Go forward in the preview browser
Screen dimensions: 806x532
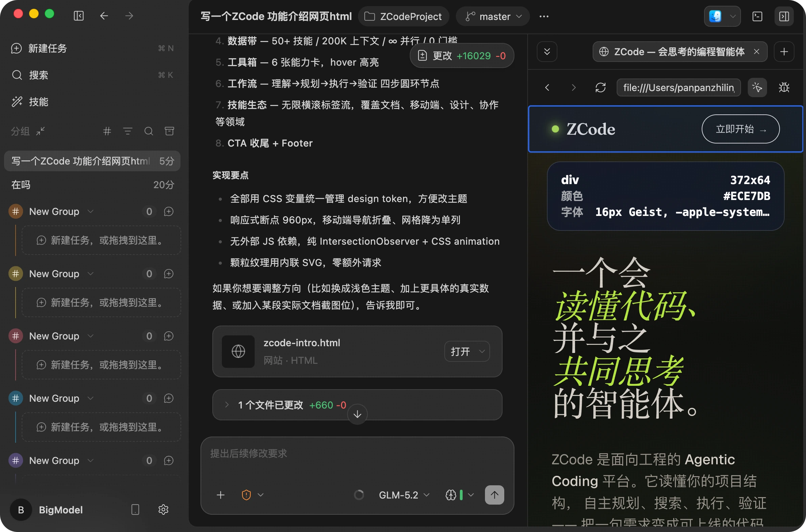pos(573,88)
